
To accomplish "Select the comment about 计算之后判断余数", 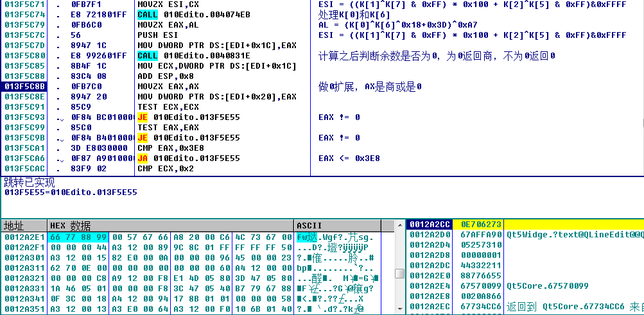I will 437,56.
